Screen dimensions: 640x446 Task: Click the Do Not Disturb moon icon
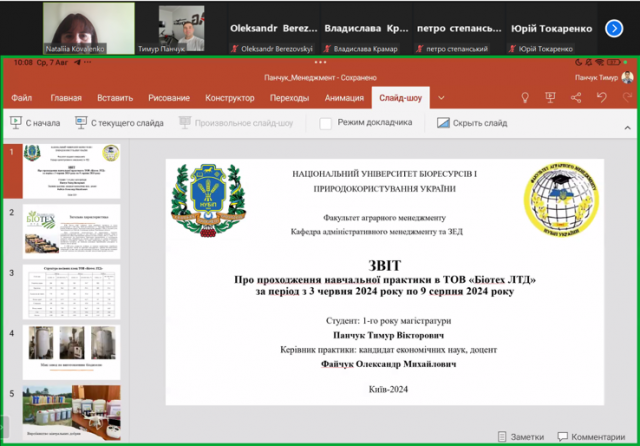578,62
